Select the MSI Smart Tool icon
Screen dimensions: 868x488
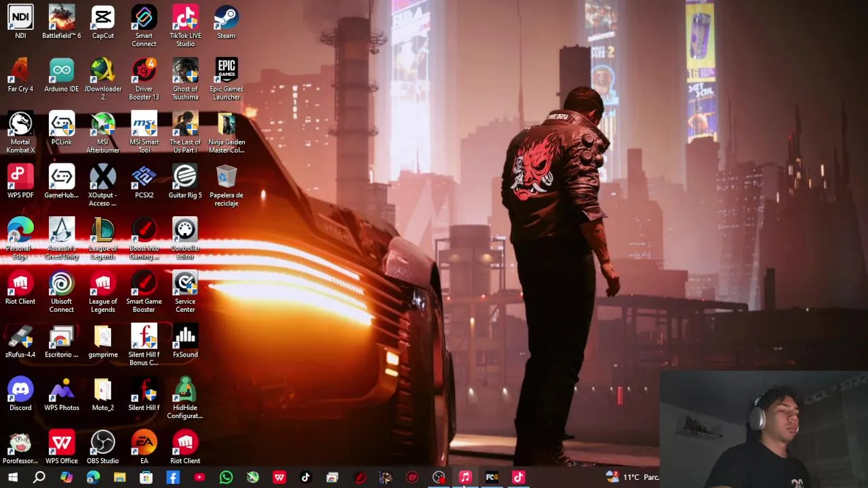tap(144, 132)
